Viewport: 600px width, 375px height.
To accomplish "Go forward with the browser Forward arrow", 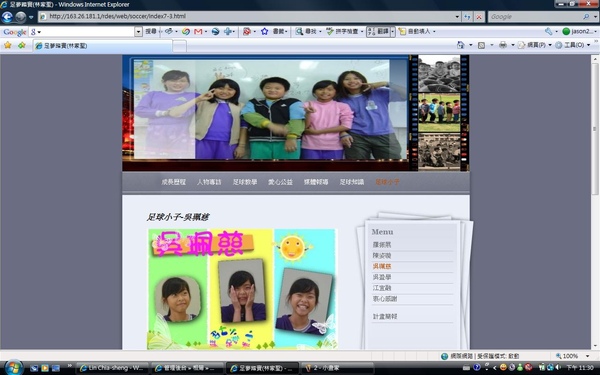I will tap(20, 17).
